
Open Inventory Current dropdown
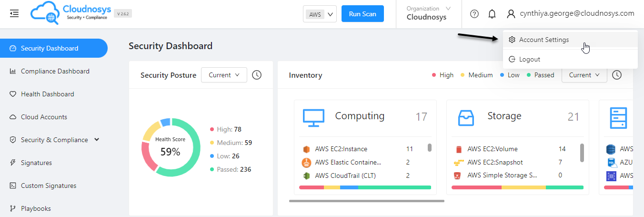[x=584, y=75]
